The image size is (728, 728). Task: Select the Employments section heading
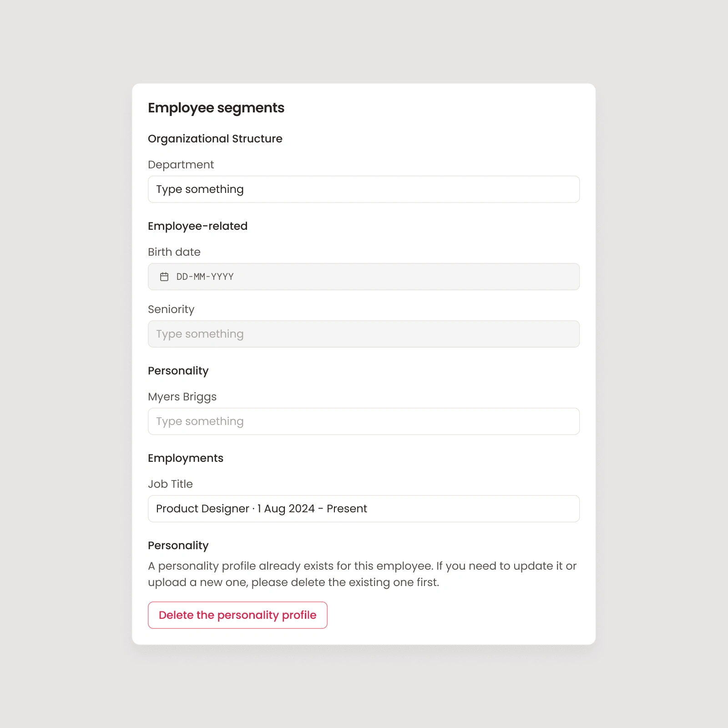[x=186, y=458]
